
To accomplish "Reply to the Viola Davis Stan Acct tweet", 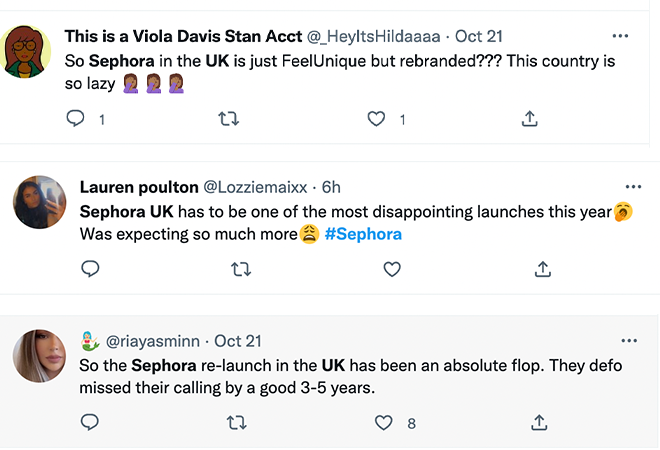I will pos(74,119).
